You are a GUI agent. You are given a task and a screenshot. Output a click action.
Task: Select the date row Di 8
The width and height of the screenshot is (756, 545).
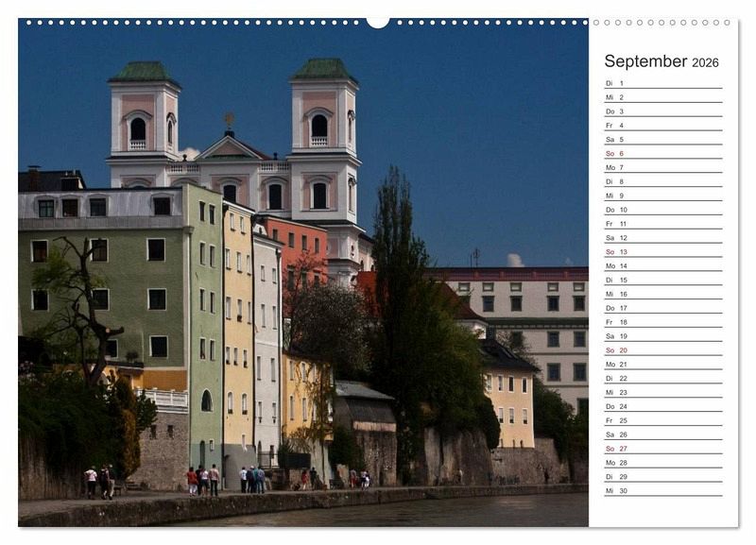pos(663,181)
